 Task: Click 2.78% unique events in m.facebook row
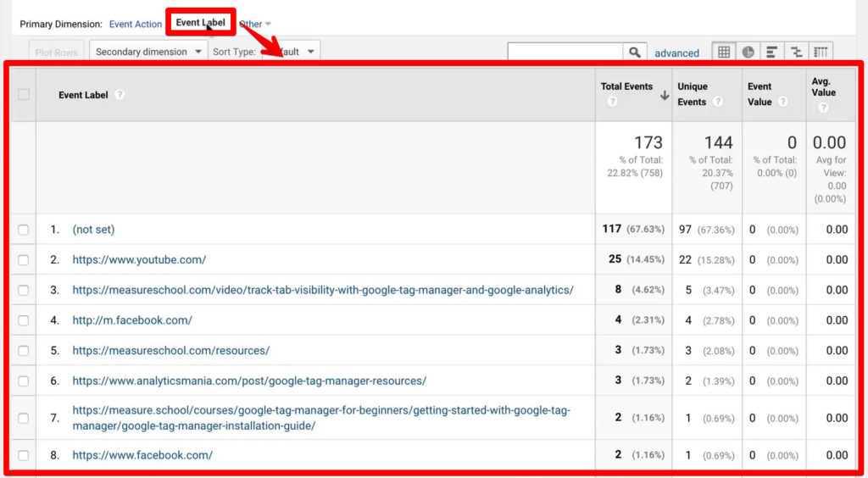[719, 321]
